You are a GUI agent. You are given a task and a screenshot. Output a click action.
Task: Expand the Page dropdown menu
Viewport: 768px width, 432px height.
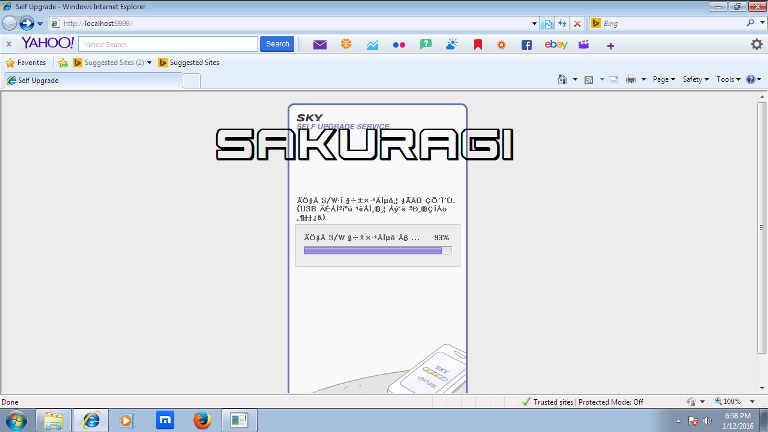pyautogui.click(x=664, y=79)
